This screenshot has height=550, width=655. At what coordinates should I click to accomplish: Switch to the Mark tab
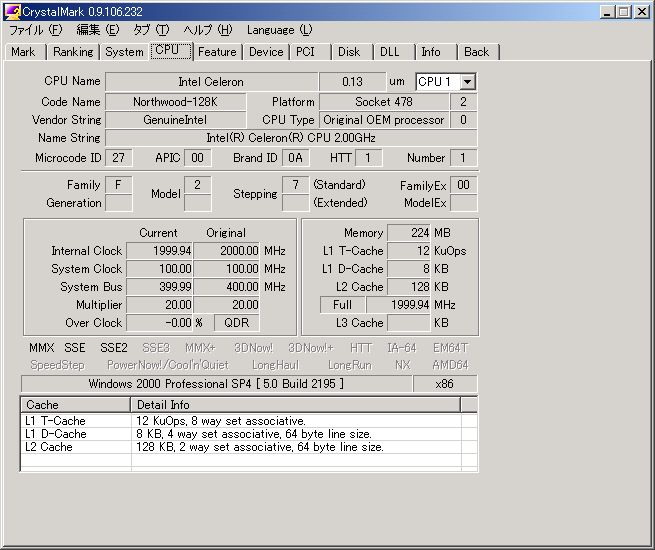[x=24, y=52]
